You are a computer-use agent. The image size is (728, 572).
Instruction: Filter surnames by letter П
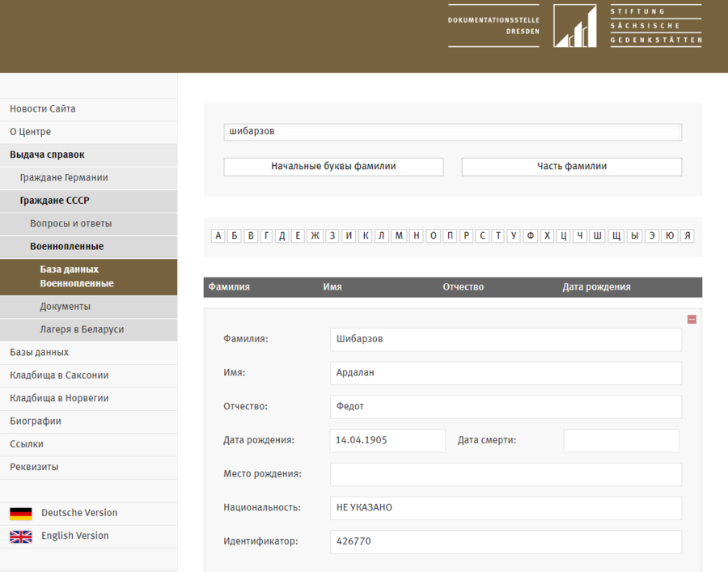pyautogui.click(x=450, y=236)
